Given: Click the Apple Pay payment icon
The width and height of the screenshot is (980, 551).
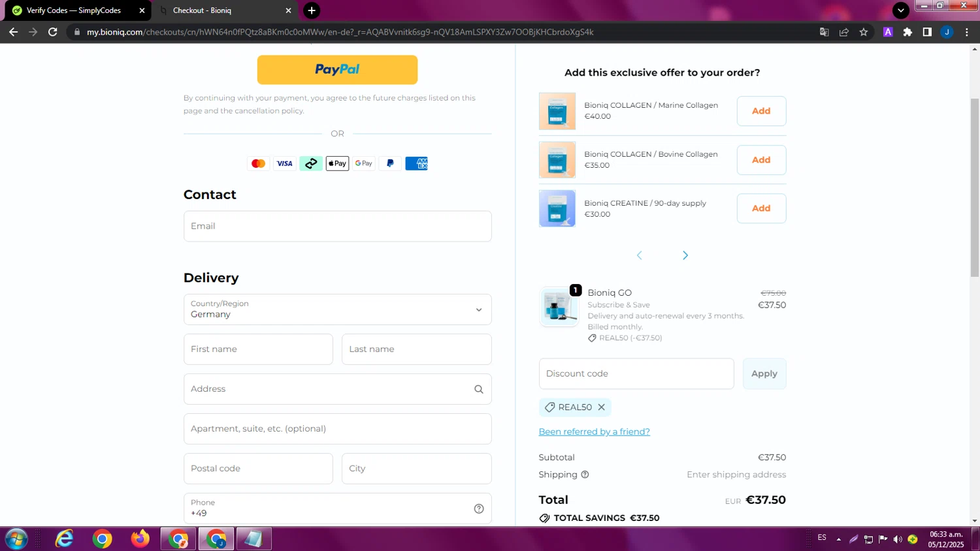Looking at the screenshot, I should 337,164.
